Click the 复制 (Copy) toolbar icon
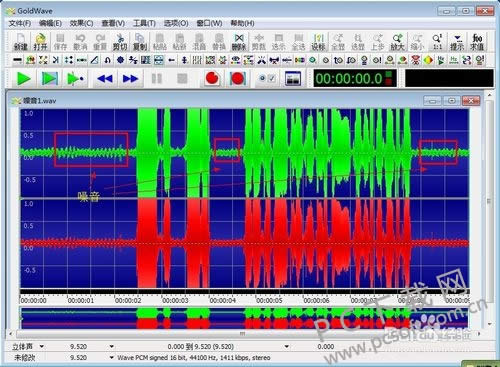Image resolution: width=500 pixels, height=367 pixels. click(x=140, y=42)
